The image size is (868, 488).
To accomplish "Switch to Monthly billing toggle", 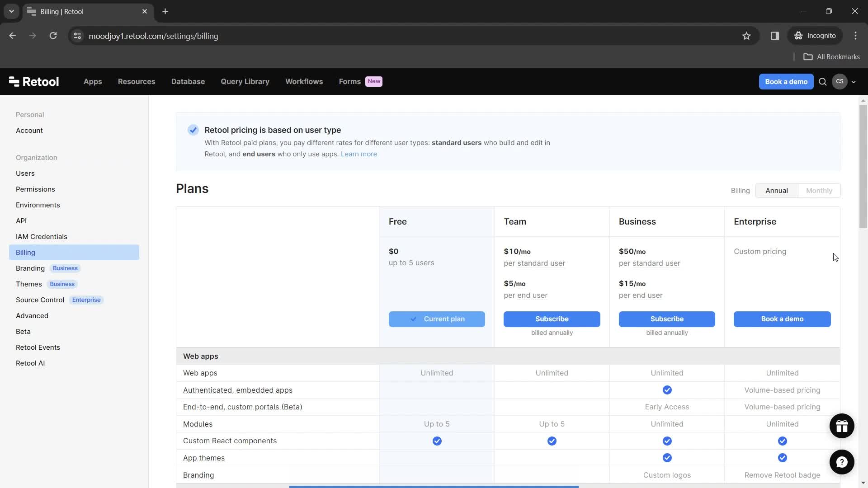I will pyautogui.click(x=819, y=190).
